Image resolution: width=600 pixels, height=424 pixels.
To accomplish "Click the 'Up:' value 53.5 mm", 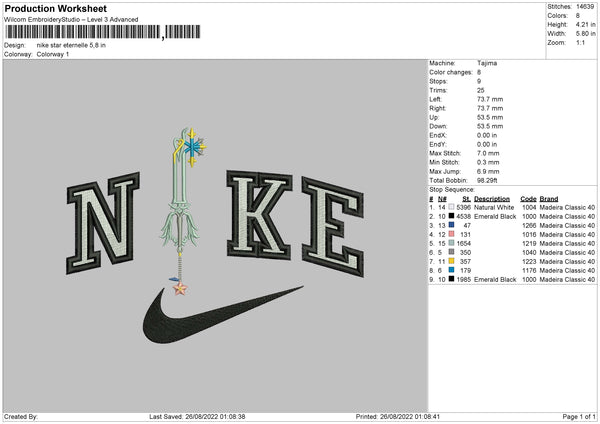I will [490, 117].
